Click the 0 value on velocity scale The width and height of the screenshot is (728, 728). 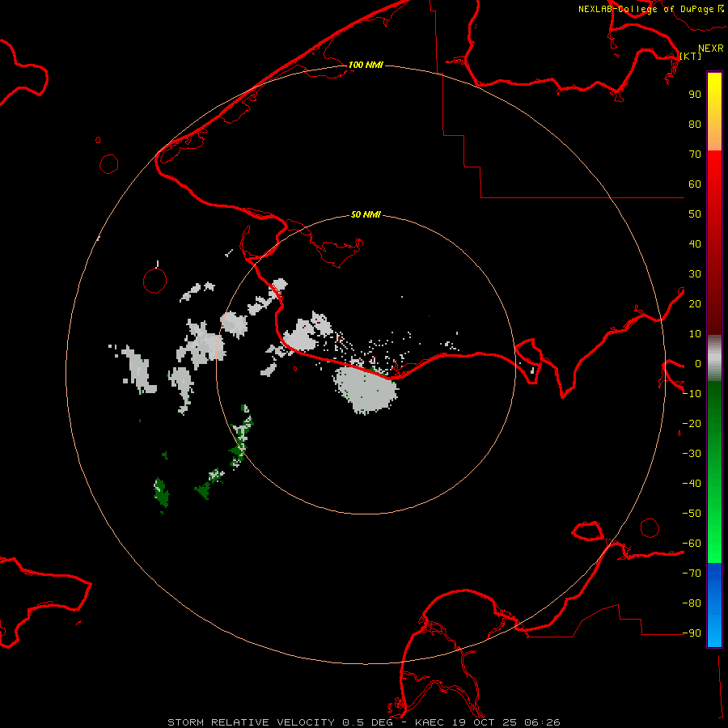click(x=698, y=363)
